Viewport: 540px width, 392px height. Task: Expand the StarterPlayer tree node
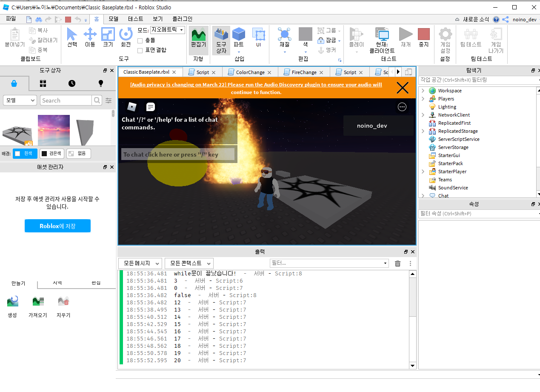pos(423,172)
